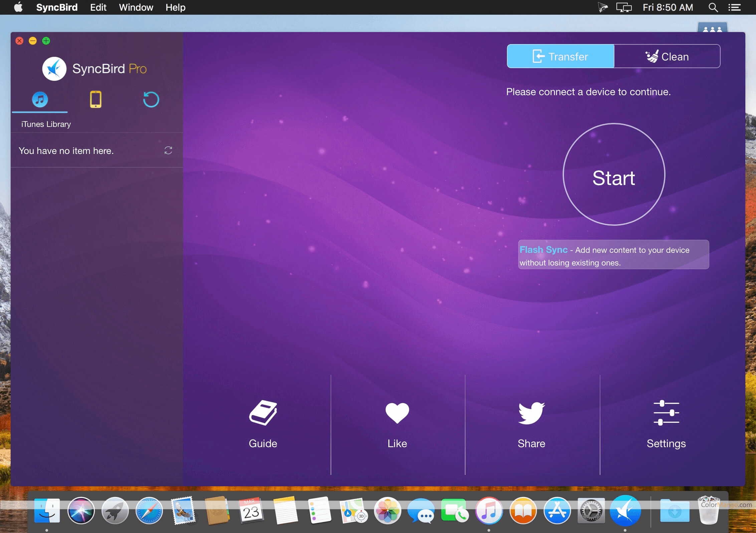The height and width of the screenshot is (533, 756).
Task: Click the SyncBird Pro logo
Action: [54, 69]
